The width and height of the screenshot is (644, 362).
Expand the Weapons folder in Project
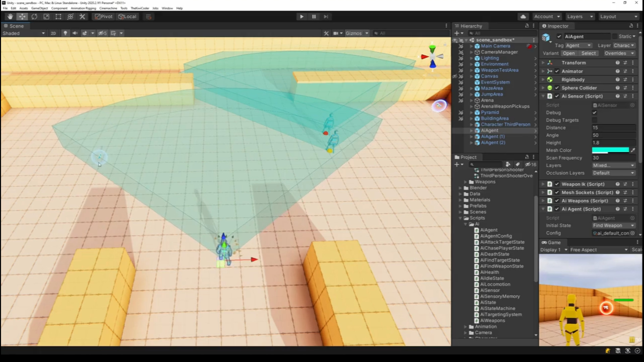(466, 182)
